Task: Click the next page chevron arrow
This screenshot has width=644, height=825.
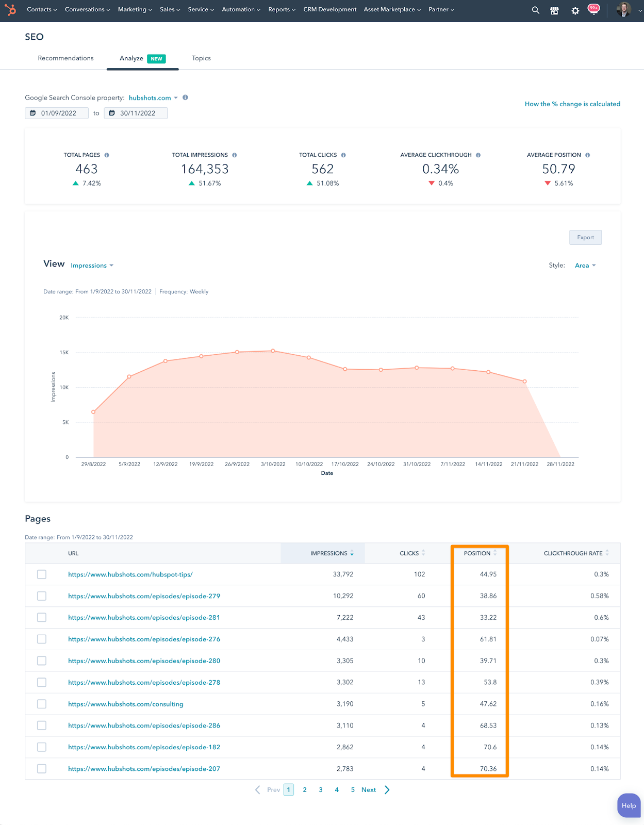Action: point(387,790)
